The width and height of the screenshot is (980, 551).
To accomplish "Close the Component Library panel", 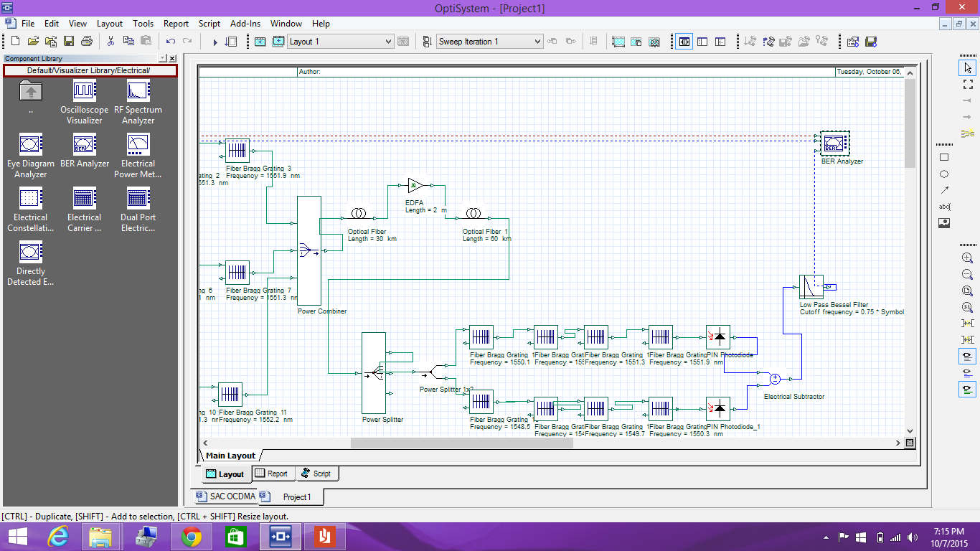I will tap(173, 59).
